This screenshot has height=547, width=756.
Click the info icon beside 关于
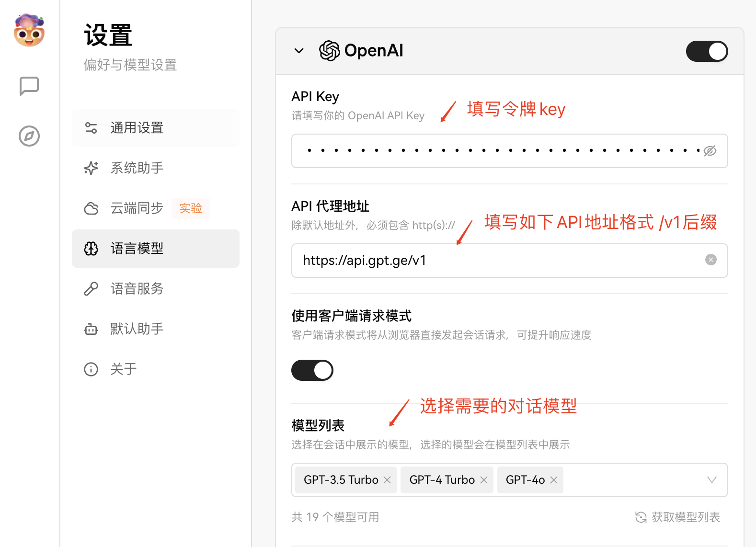point(91,369)
